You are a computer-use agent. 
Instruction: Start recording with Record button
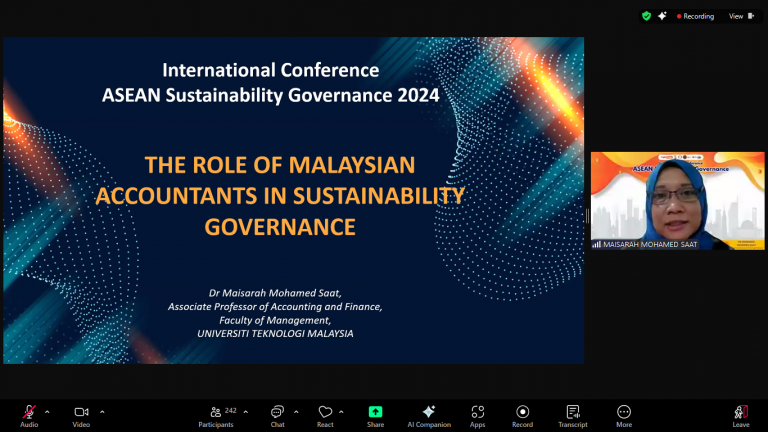[523, 416]
